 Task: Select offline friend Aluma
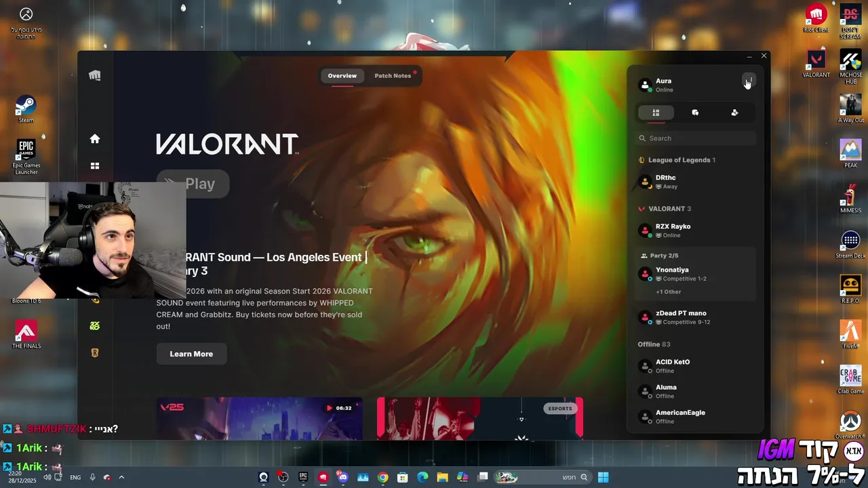pos(696,391)
